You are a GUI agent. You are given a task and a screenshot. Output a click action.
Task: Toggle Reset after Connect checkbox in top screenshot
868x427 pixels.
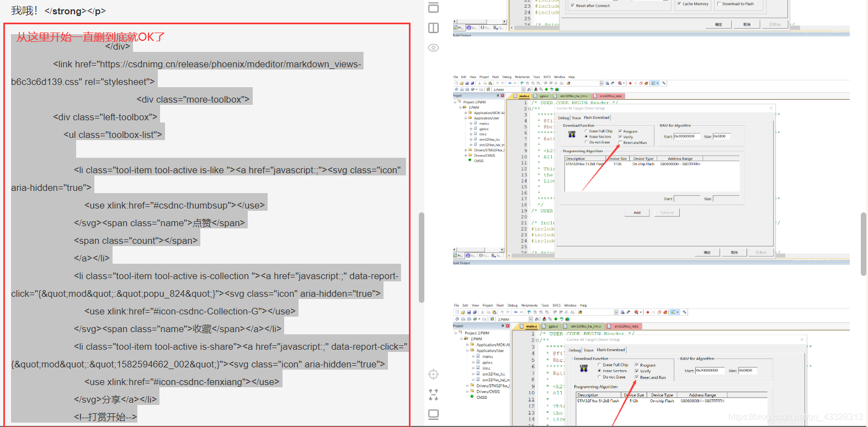[x=573, y=6]
